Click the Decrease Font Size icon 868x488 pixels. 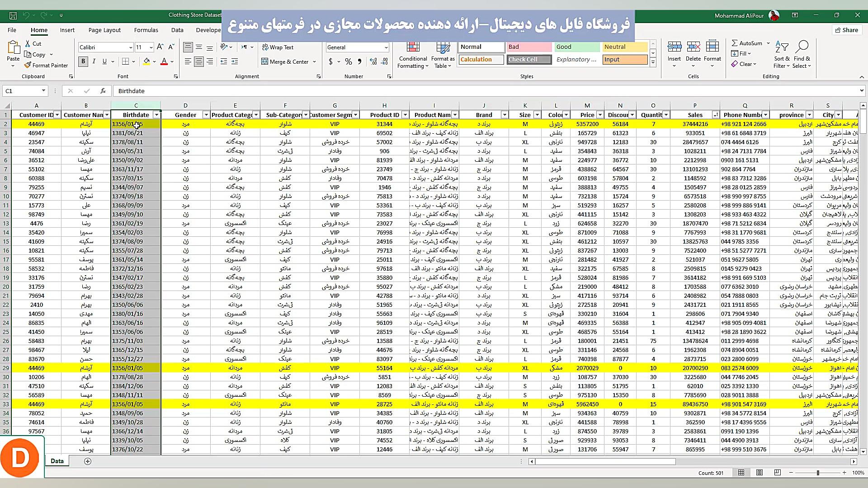pos(171,47)
